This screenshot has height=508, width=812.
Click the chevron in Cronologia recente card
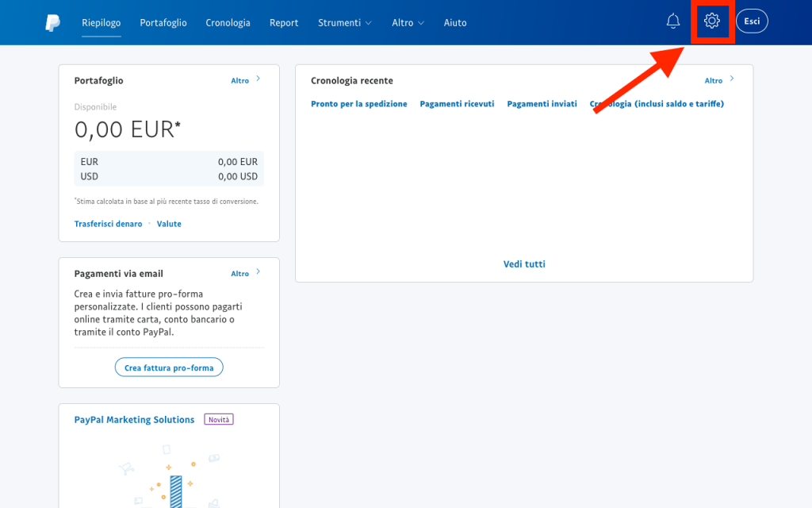click(732, 79)
